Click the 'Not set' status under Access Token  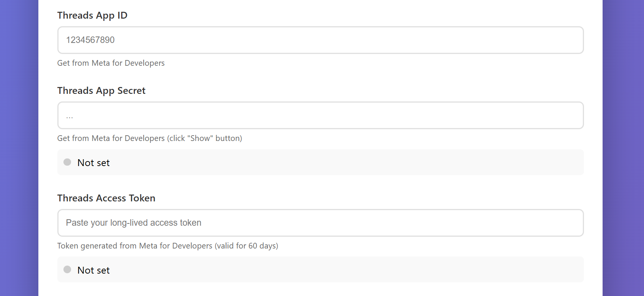click(x=93, y=270)
